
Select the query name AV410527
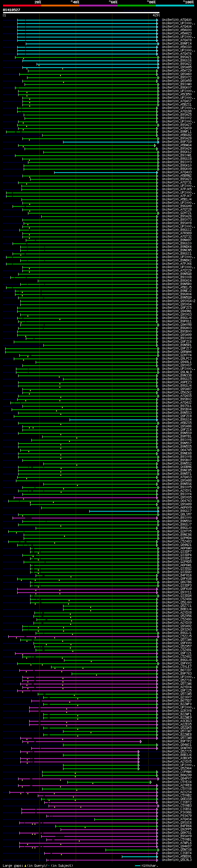[x=11, y=10]
